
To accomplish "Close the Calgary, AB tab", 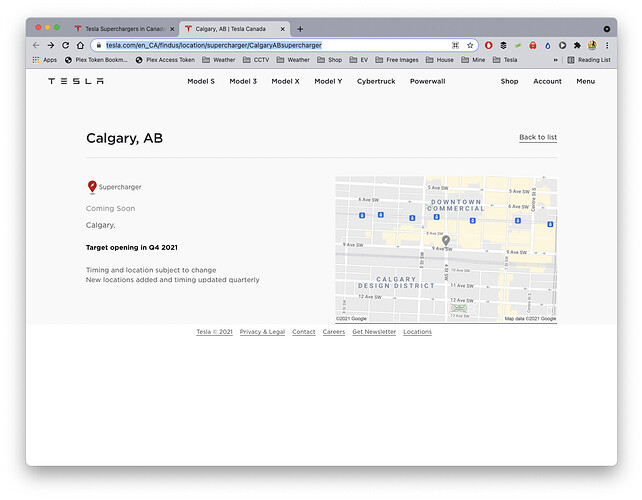I will click(283, 29).
